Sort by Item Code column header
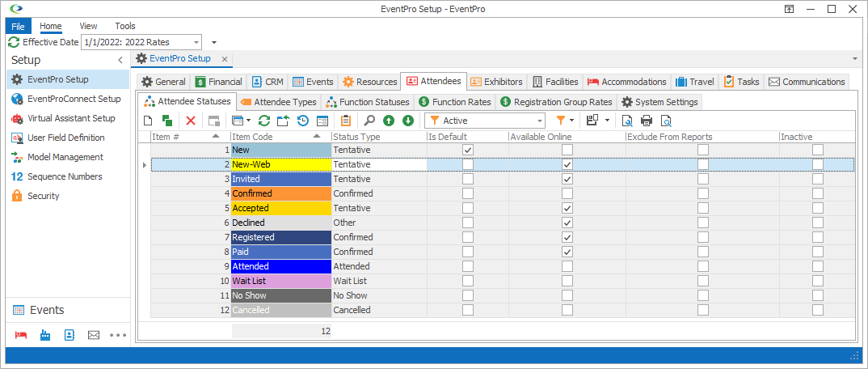868x369 pixels. pos(280,136)
